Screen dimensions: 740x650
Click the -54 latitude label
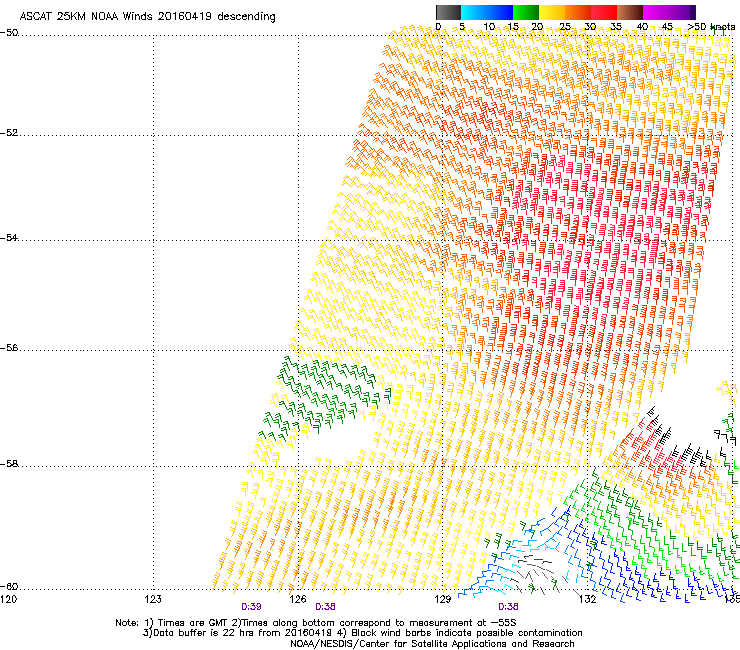pyautogui.click(x=9, y=237)
